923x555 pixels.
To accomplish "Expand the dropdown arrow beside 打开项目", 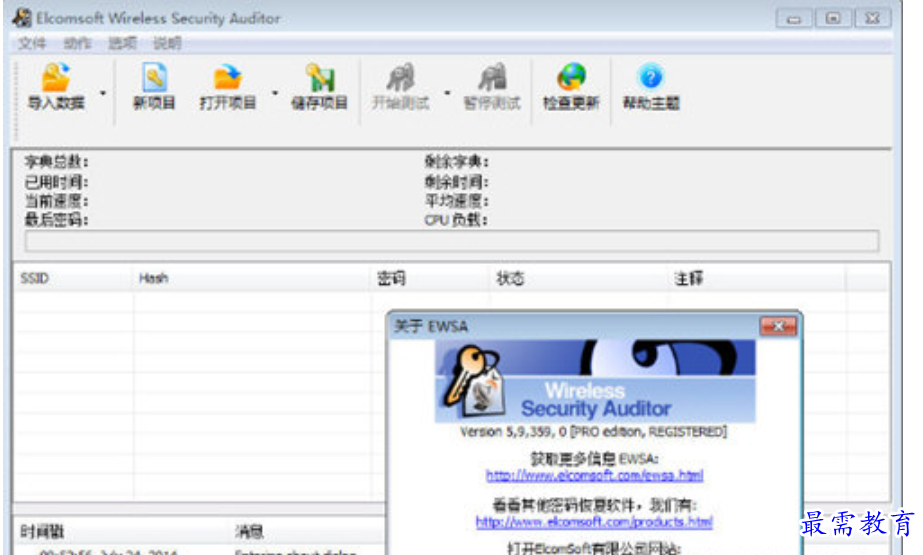I will [x=275, y=93].
